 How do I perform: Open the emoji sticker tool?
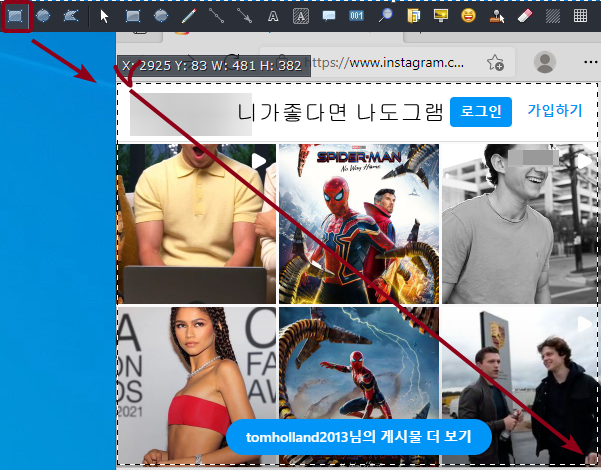click(468, 16)
